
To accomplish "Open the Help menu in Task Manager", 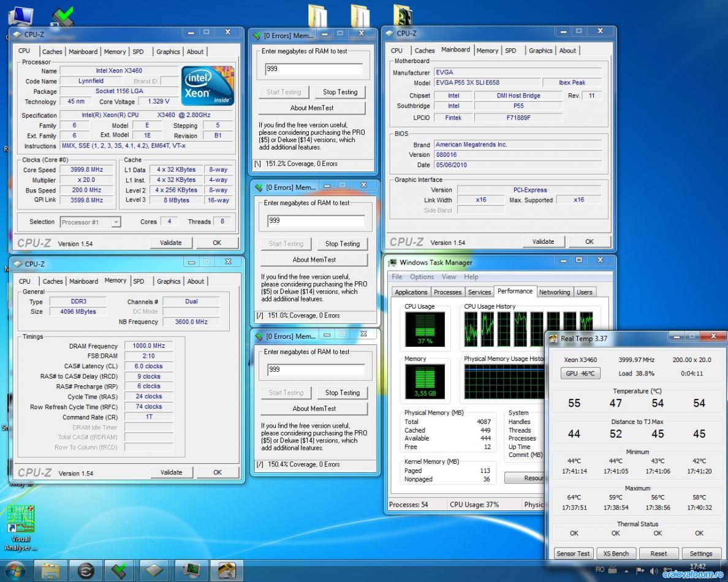I will coord(471,277).
